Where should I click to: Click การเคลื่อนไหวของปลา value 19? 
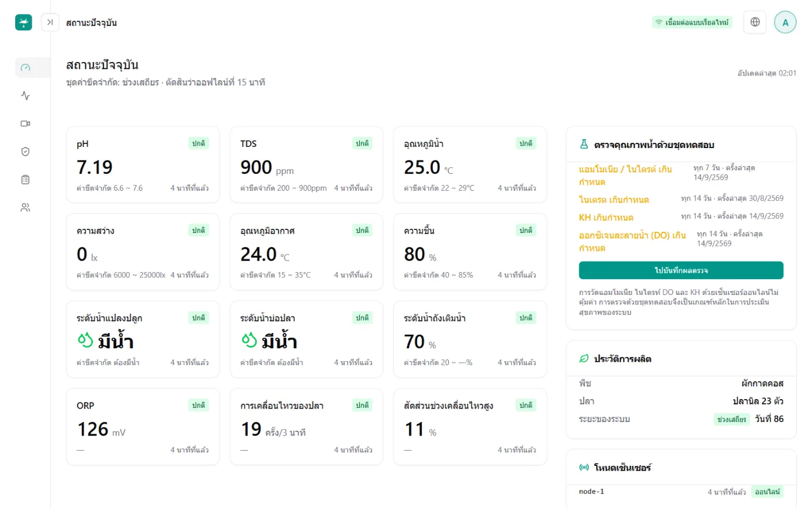point(250,430)
